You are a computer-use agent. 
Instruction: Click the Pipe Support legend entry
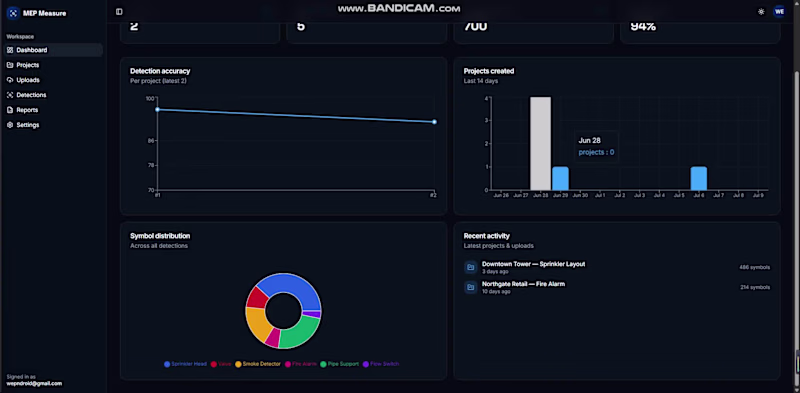pos(339,364)
